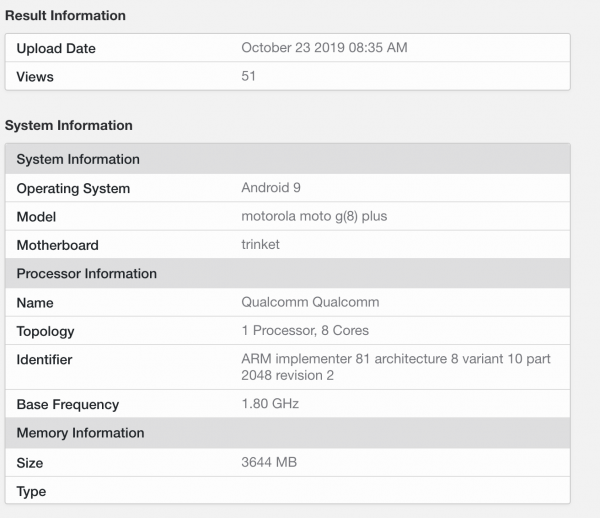The width and height of the screenshot is (600, 518).
Task: Click the Operating System label
Action: 73,189
